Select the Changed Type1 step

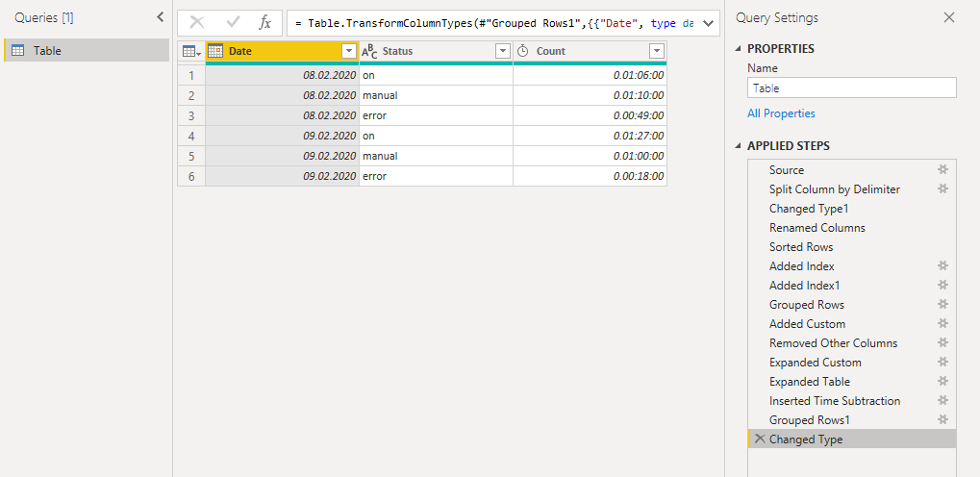click(852, 208)
